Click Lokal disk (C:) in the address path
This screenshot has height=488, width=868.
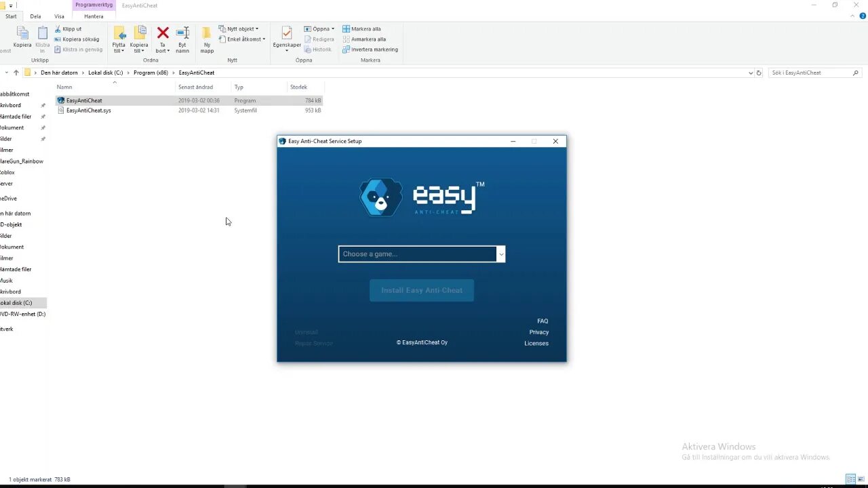pyautogui.click(x=105, y=73)
